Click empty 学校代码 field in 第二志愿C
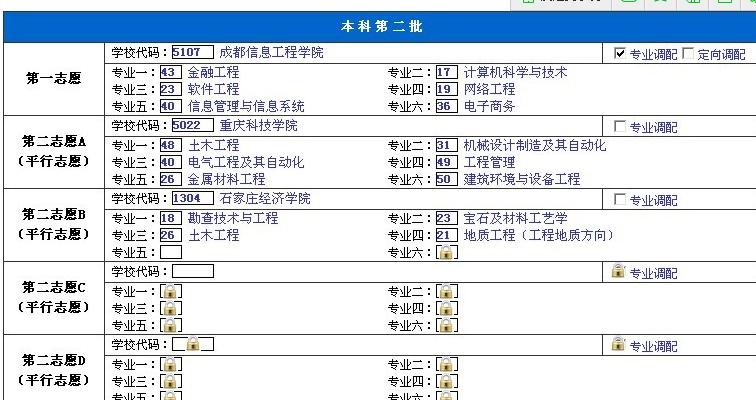Screen dimensions: 756x400 point(192,271)
